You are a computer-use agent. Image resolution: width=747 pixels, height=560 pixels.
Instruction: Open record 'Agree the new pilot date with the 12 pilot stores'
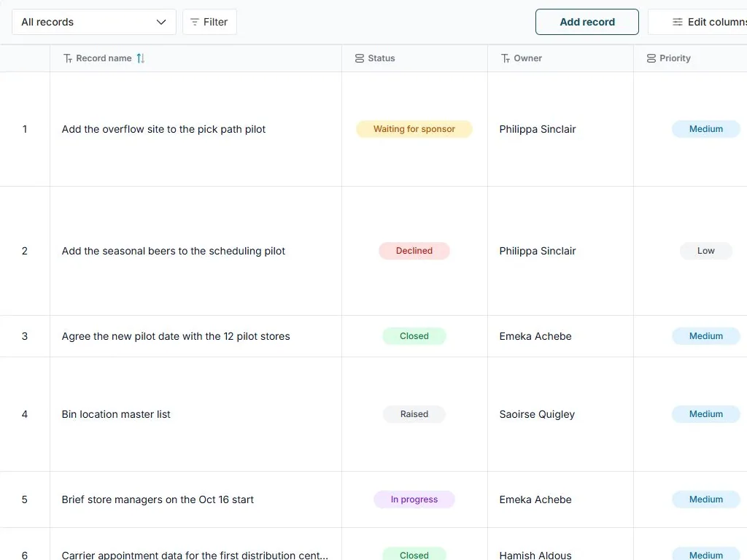click(176, 336)
